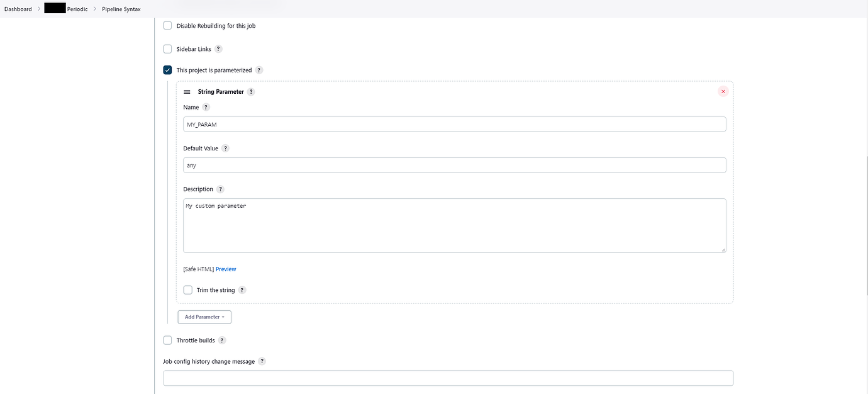The height and width of the screenshot is (394, 868).
Task: Click the MY_PARAM name input field
Action: (454, 125)
